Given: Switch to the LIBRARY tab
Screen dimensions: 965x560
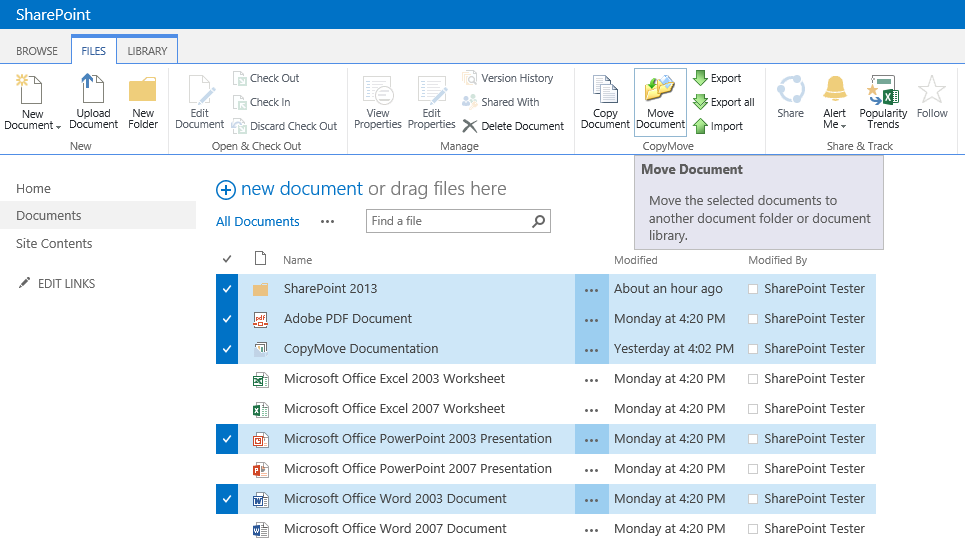Looking at the screenshot, I should point(147,51).
